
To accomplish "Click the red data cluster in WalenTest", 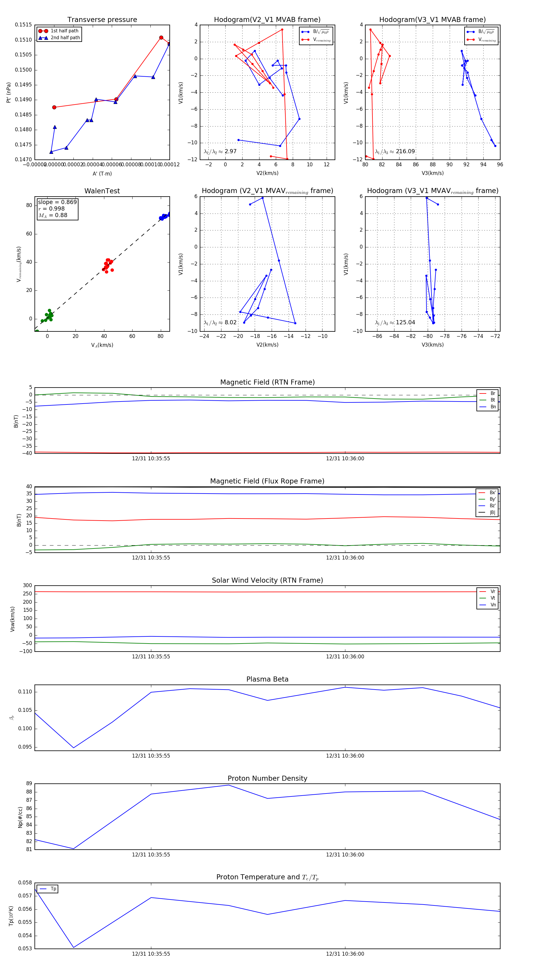I will (x=107, y=265).
